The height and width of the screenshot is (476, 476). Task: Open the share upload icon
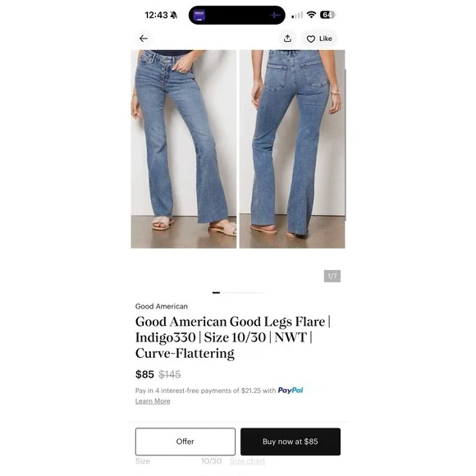tap(287, 39)
